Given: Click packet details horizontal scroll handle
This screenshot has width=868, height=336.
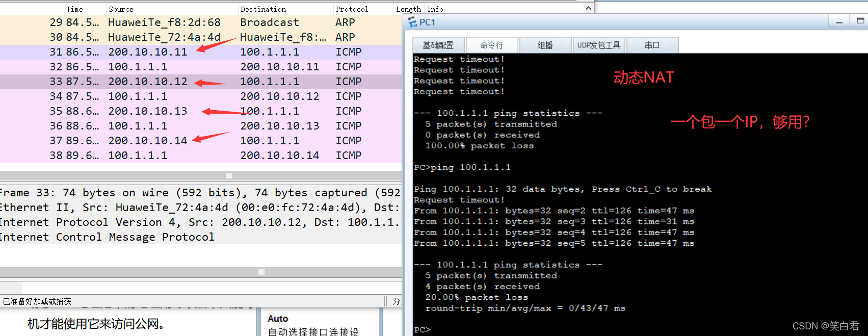Looking at the screenshot, I should click(261, 272).
